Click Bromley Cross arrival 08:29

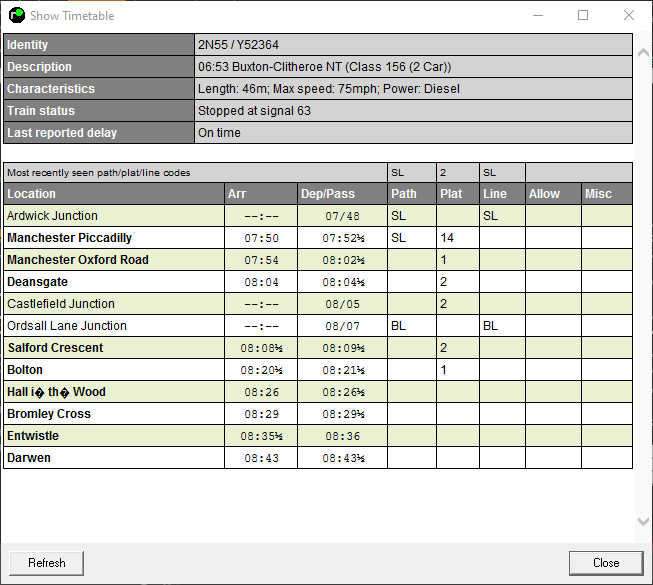(261, 414)
